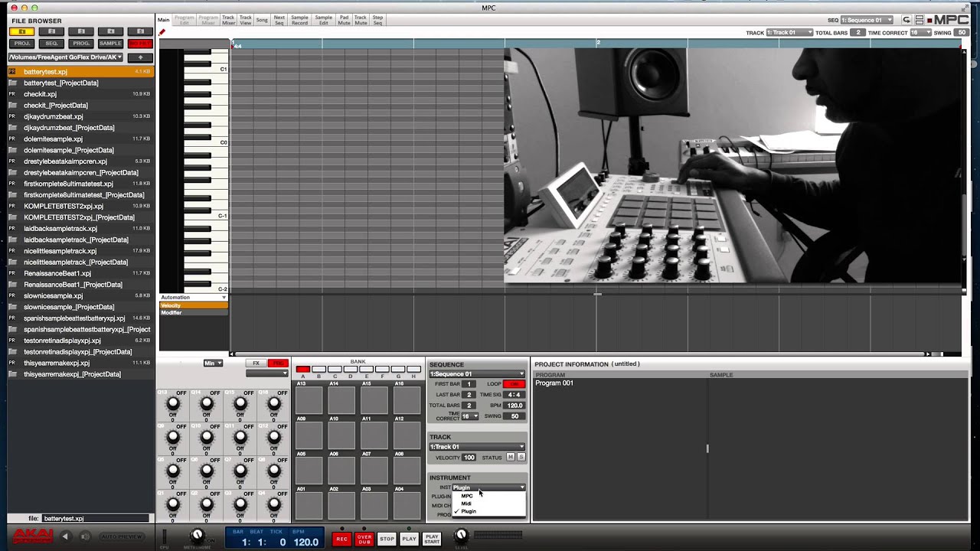The height and width of the screenshot is (551, 980).
Task: Select pad bank A
Action: tap(303, 370)
